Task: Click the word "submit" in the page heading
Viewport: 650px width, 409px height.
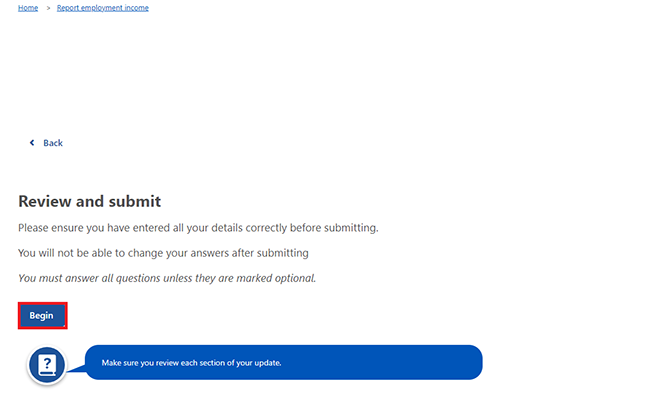Action: (x=135, y=201)
